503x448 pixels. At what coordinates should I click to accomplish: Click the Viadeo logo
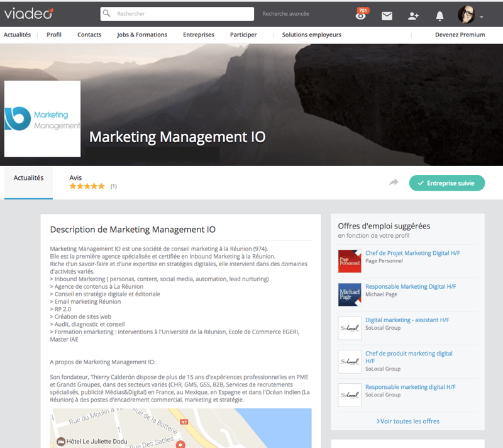click(28, 14)
